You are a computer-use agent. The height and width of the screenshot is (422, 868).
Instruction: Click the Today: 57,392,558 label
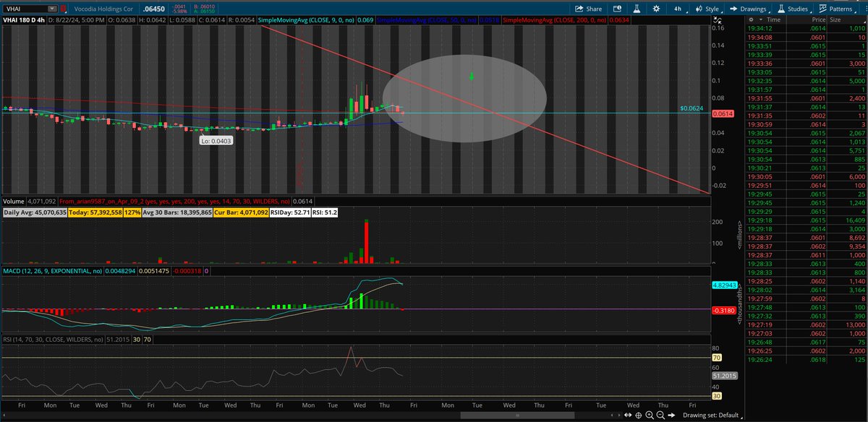95,212
